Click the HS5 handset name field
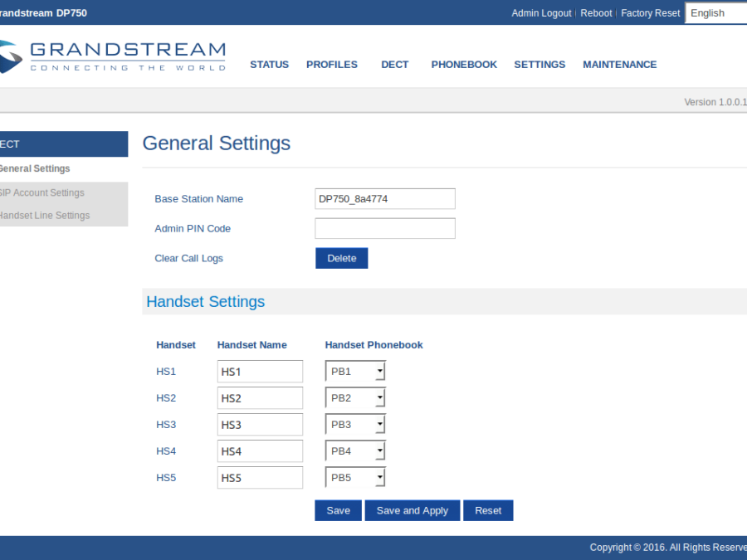 click(x=260, y=478)
